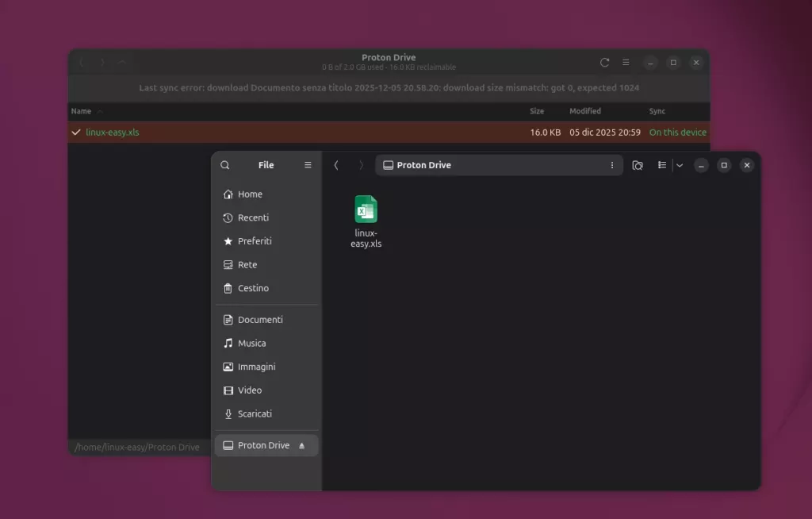Select linux-easy.xls row in Proton Drive window
Viewport: 812px width, 519px height.
pyautogui.click(x=389, y=133)
